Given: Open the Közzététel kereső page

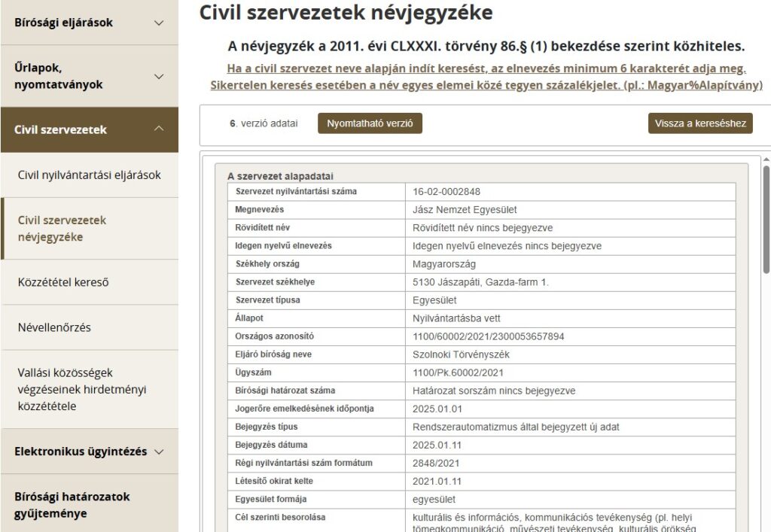Looking at the screenshot, I should point(63,282).
